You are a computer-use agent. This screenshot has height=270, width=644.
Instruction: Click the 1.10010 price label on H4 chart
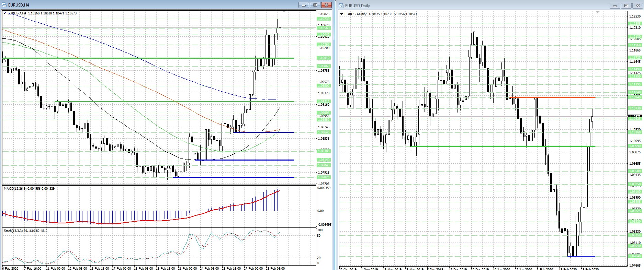(324, 58)
